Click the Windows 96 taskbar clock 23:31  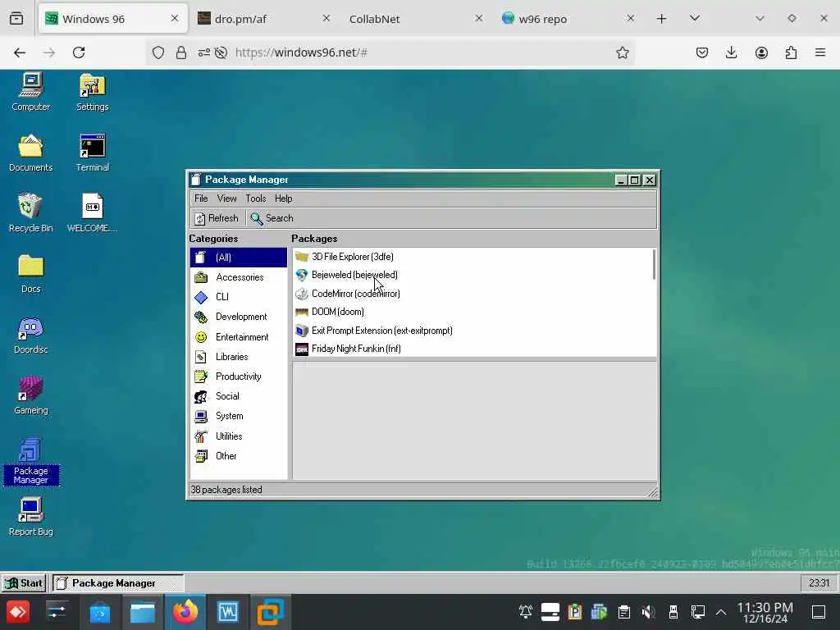[819, 583]
